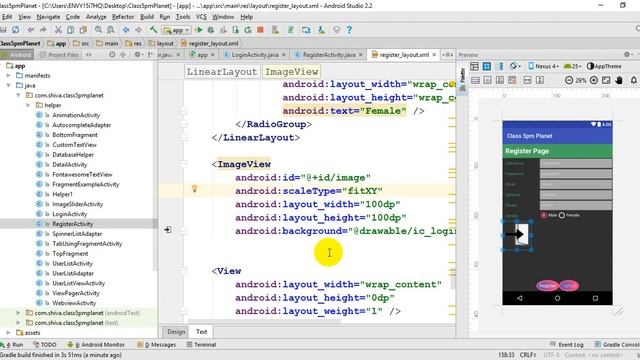Click the Find magnifier icon
This screenshot has width=640, height=360.
[x=98, y=30]
